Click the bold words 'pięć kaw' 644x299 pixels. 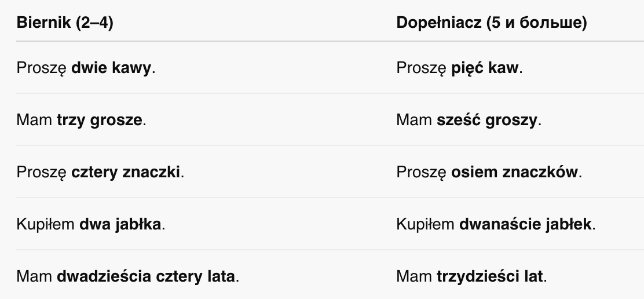click(485, 68)
